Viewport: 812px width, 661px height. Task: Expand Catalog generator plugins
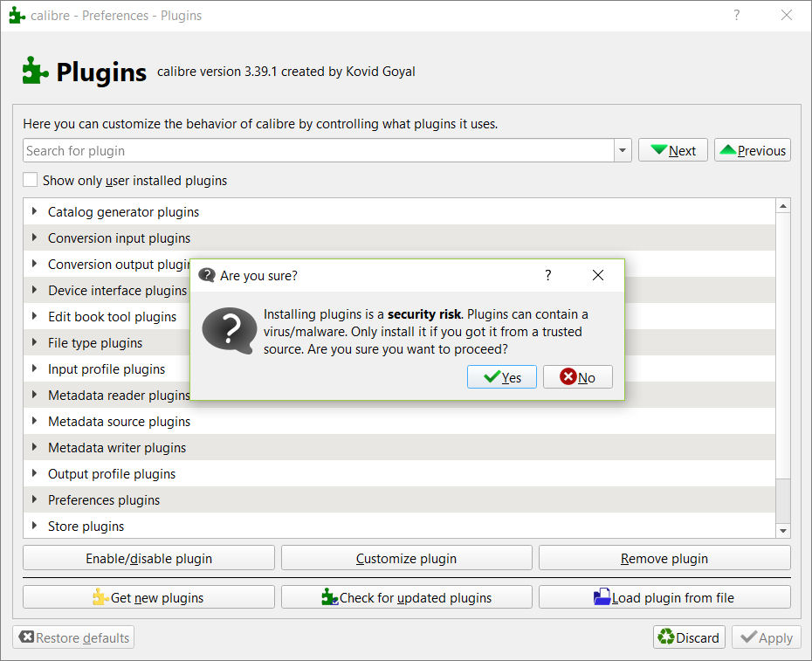34,210
